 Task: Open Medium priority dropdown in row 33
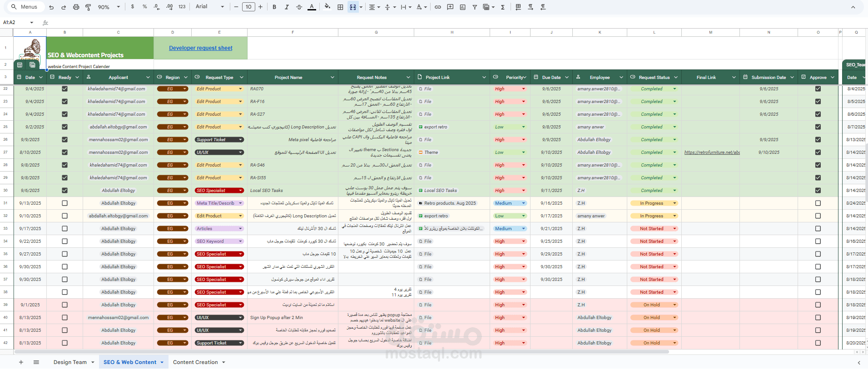click(x=523, y=229)
